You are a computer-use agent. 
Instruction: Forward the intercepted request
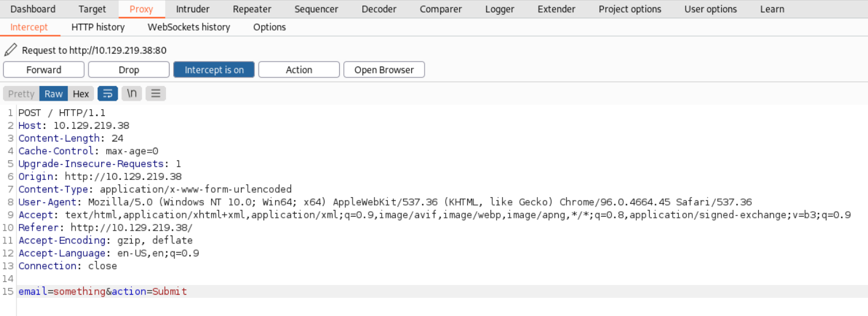coord(44,70)
